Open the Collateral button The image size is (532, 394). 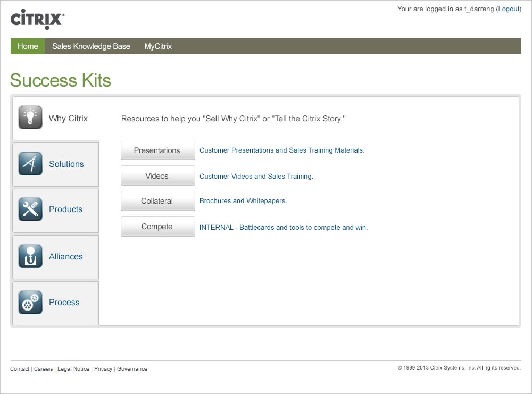click(158, 201)
